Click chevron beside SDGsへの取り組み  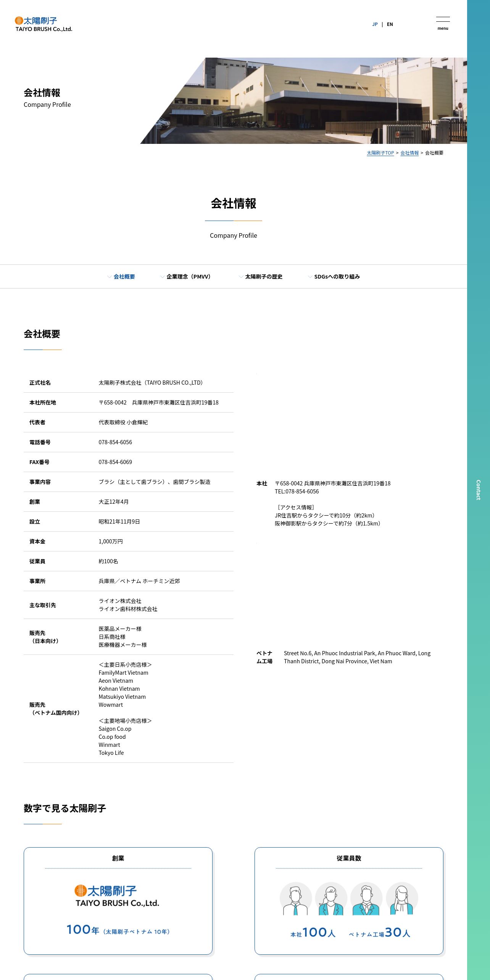[310, 277]
